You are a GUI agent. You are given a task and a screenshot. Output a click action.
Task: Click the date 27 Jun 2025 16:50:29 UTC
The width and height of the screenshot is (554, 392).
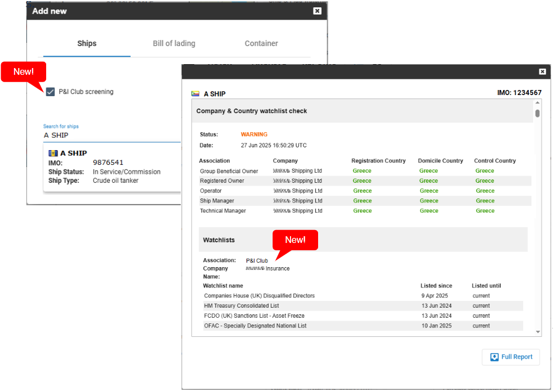point(274,145)
